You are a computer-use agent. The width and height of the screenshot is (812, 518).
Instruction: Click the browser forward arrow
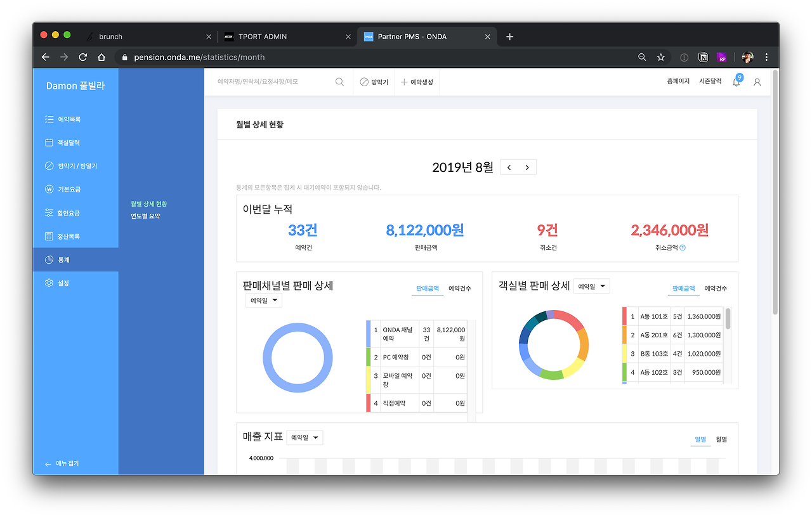click(64, 57)
